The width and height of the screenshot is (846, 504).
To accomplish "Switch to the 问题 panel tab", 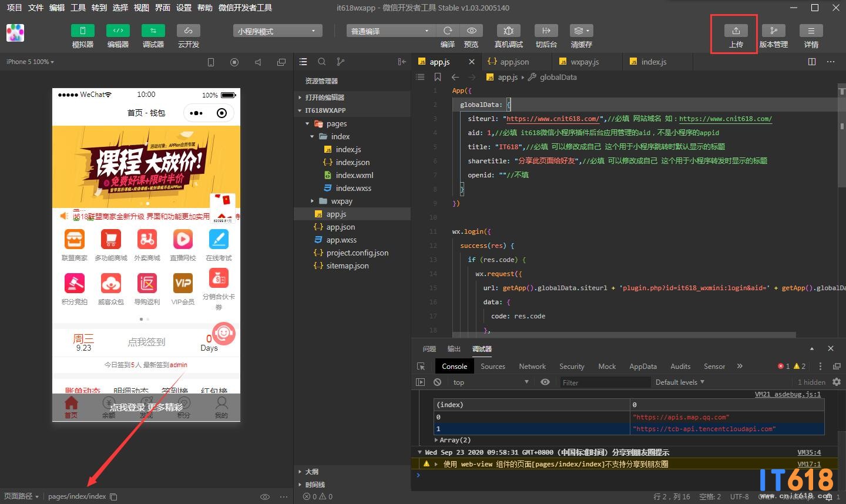I will (x=429, y=349).
